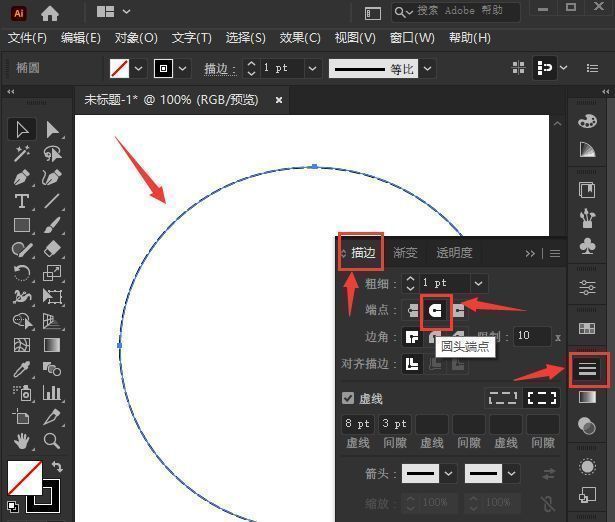Align dashes to corners and path ends
The height and width of the screenshot is (522, 615).
pos(542,398)
